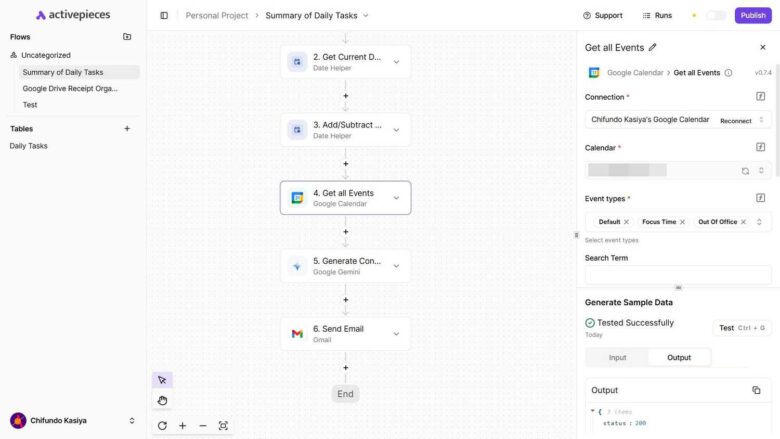Viewport: 780px width, 439px height.
Task: Create a new flow folder
Action: click(x=127, y=37)
